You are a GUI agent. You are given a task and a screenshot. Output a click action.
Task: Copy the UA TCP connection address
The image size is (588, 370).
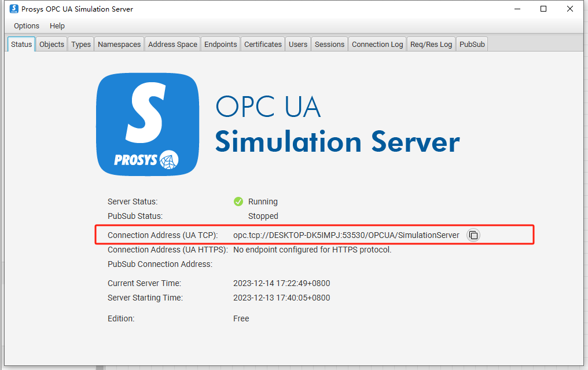473,235
